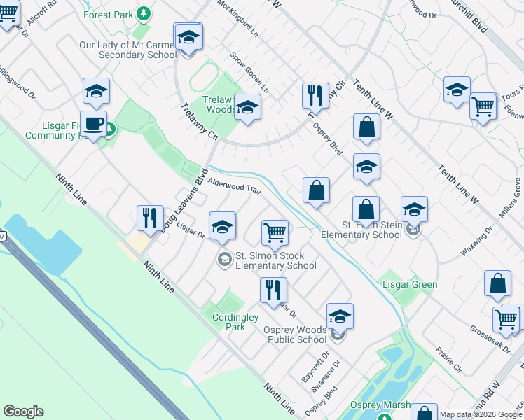Select the Waxwing Dr street label
Viewport: 524px width, 420px height.
(x=476, y=241)
